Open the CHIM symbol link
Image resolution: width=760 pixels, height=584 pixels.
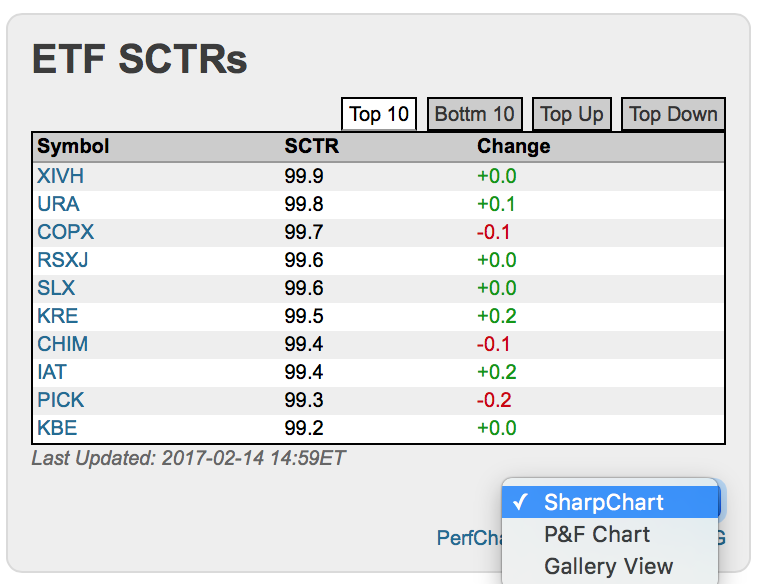tap(62, 344)
